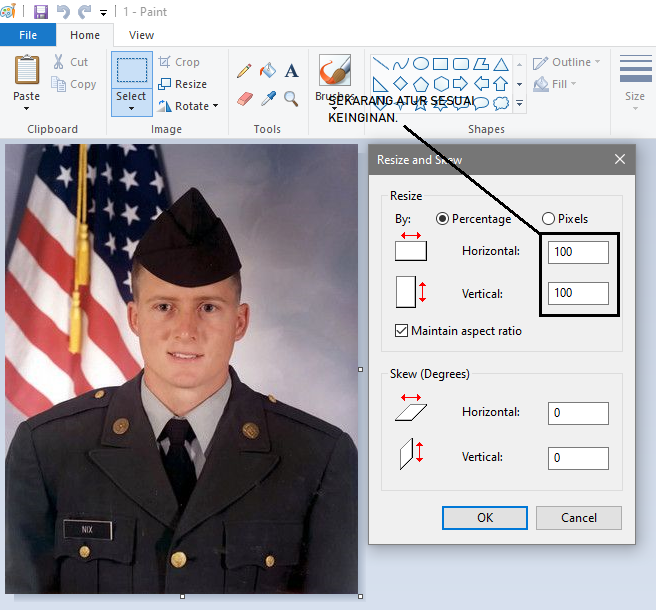656x610 pixels.
Task: Click the soldier photo on canvas
Action: click(182, 369)
